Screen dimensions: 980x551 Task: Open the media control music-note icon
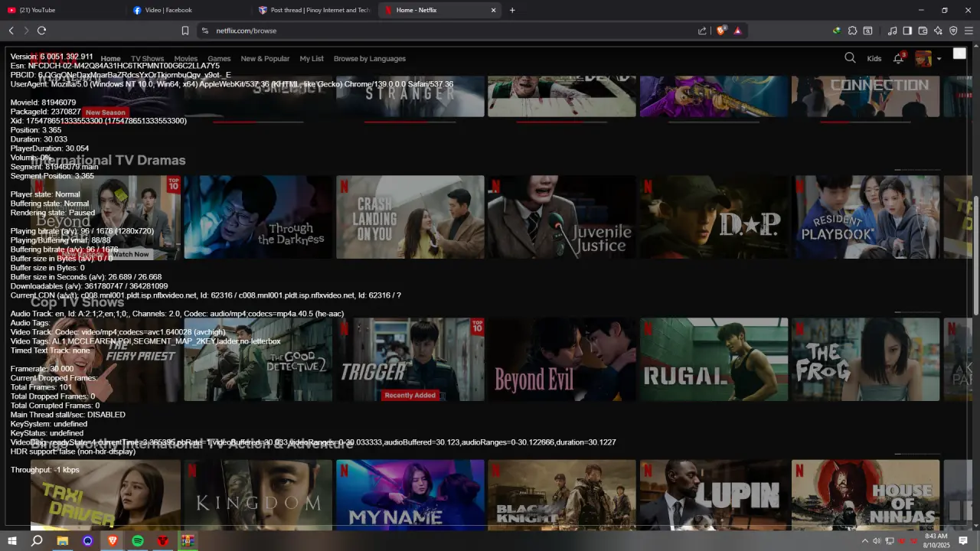[892, 31]
